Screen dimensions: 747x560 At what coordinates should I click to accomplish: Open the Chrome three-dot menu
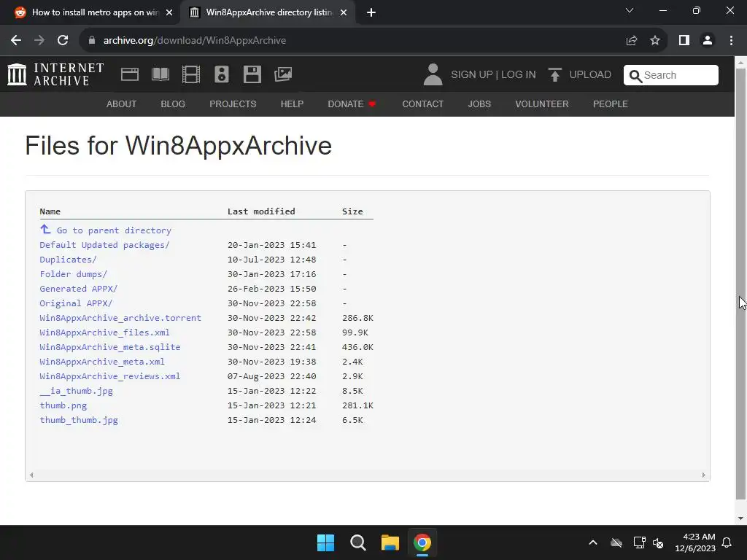(731, 41)
